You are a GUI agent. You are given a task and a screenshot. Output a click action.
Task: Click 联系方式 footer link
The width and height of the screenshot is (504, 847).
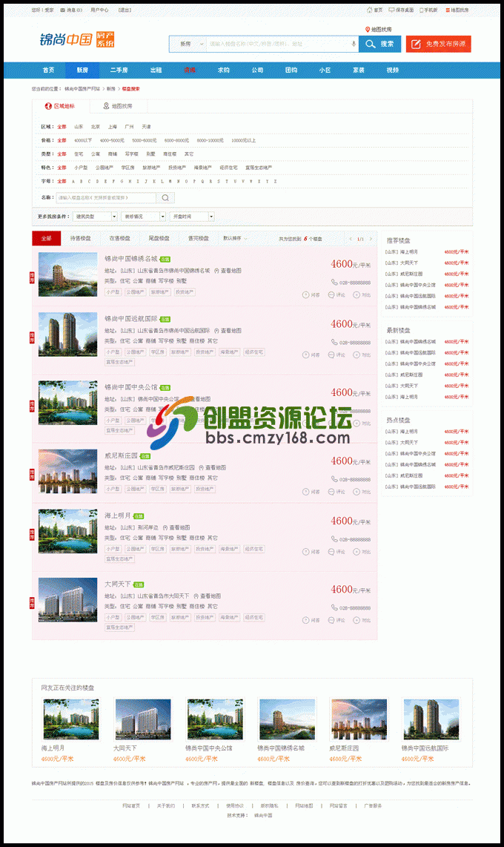tap(200, 805)
